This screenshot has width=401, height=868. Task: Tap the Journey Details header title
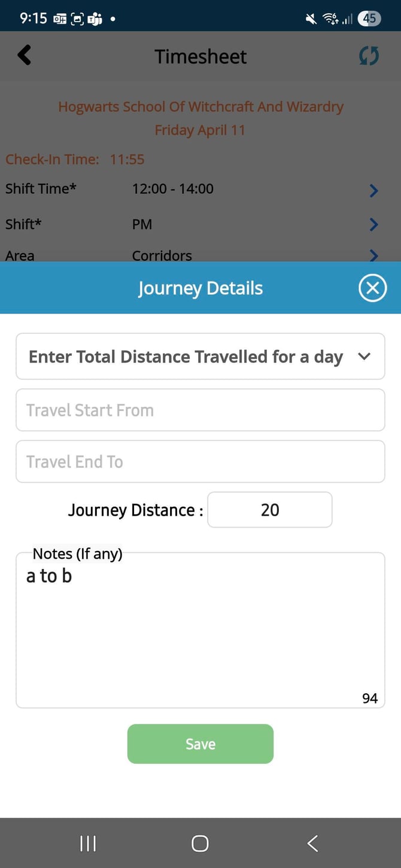(x=200, y=288)
